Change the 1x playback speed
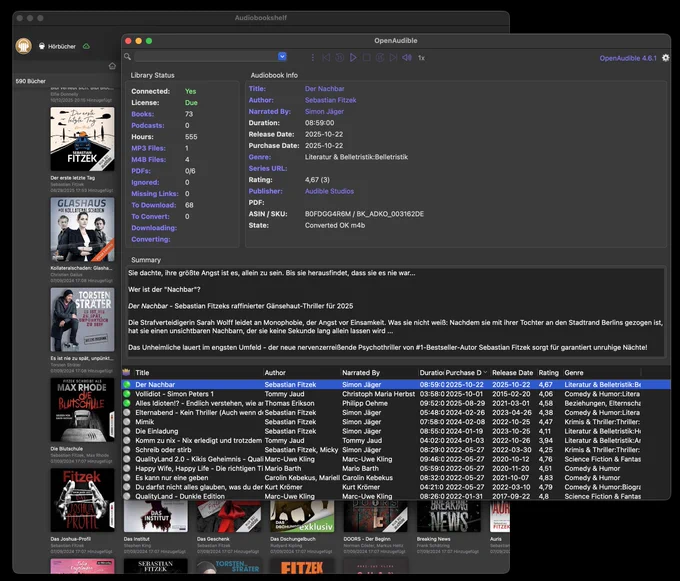Screen dimensions: 680x581 pyautogui.click(x=421, y=58)
